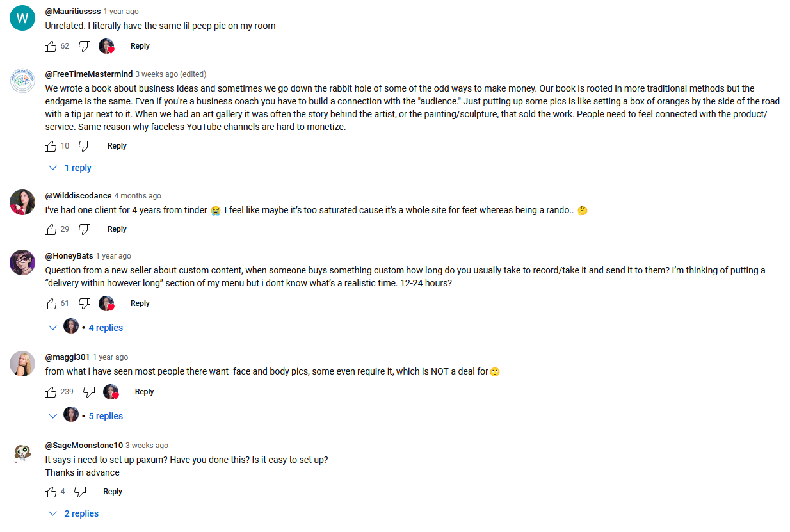Like the @maggi301 comment with 239 likes

point(51,392)
